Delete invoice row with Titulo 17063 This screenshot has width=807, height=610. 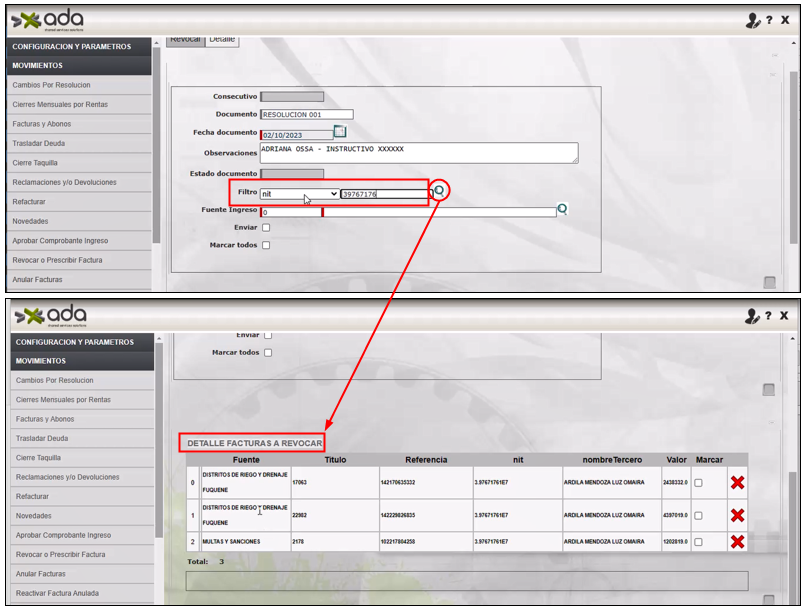click(737, 483)
